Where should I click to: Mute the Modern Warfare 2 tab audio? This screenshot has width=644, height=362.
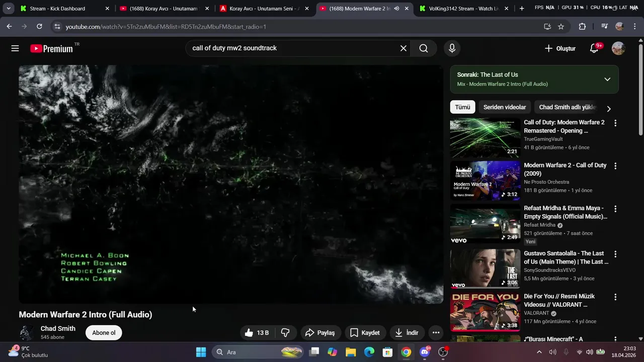point(396,9)
